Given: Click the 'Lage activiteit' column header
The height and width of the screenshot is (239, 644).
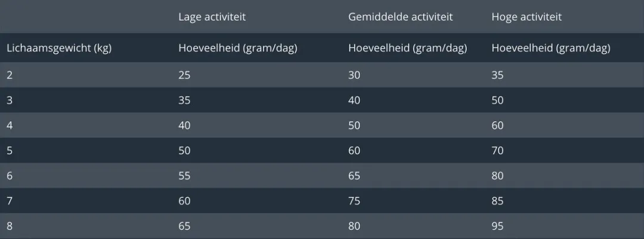Looking at the screenshot, I should pos(212,17).
